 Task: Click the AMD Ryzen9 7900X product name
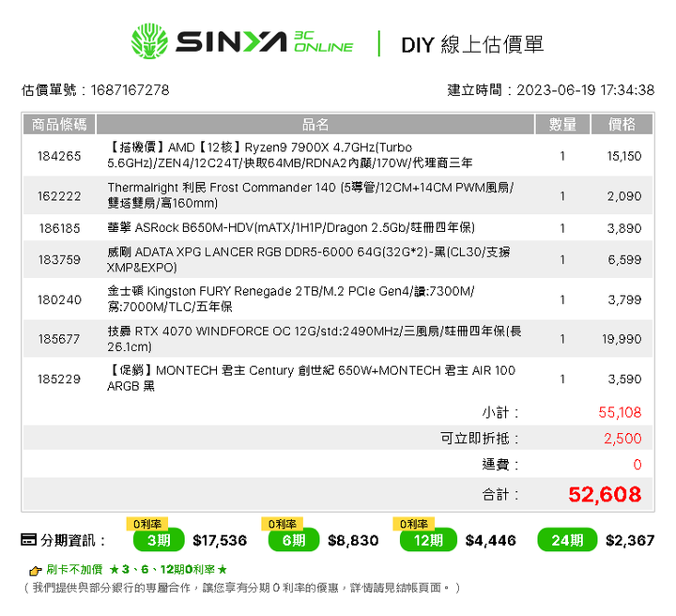point(290,155)
